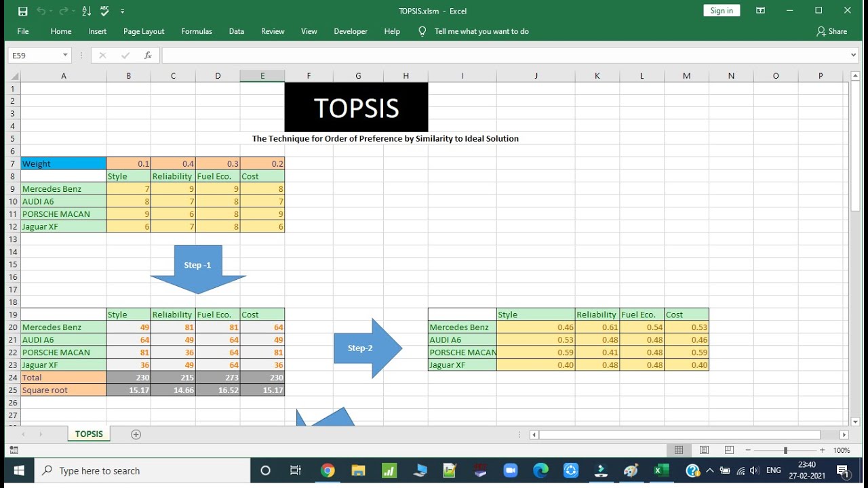Open Zoom app from taskbar
The height and width of the screenshot is (488, 868).
[509, 470]
